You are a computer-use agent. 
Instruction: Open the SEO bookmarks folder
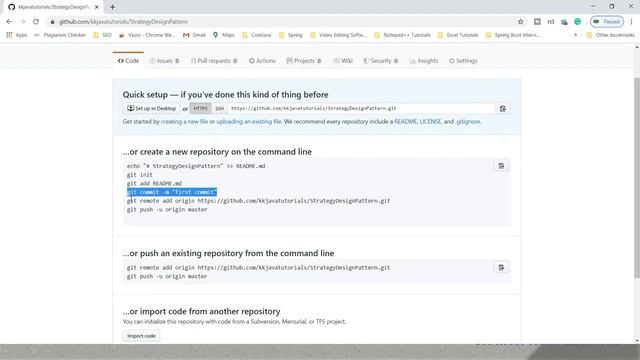(x=102, y=35)
